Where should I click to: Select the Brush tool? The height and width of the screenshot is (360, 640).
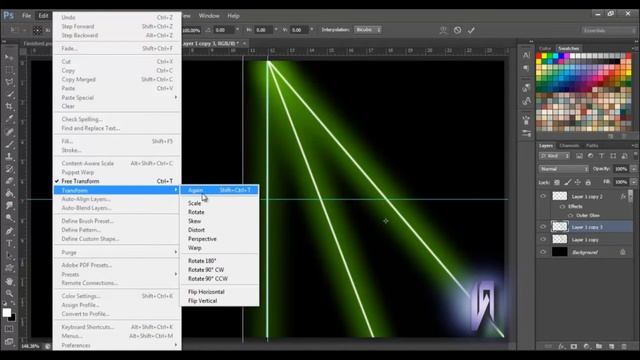coord(9,144)
